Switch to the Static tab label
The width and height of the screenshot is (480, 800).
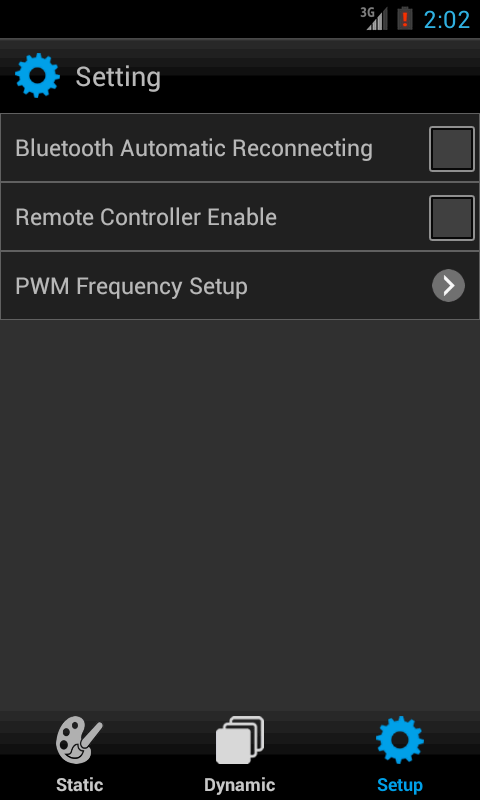pyautogui.click(x=80, y=784)
